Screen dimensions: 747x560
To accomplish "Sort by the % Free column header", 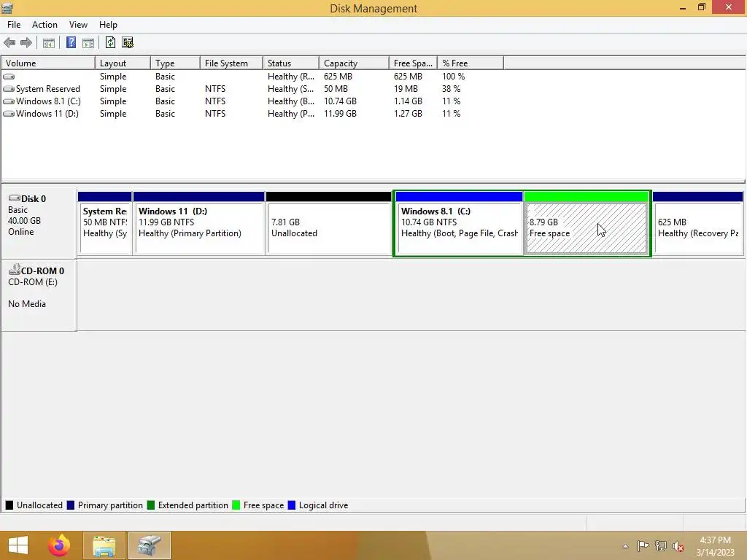I will (471, 63).
